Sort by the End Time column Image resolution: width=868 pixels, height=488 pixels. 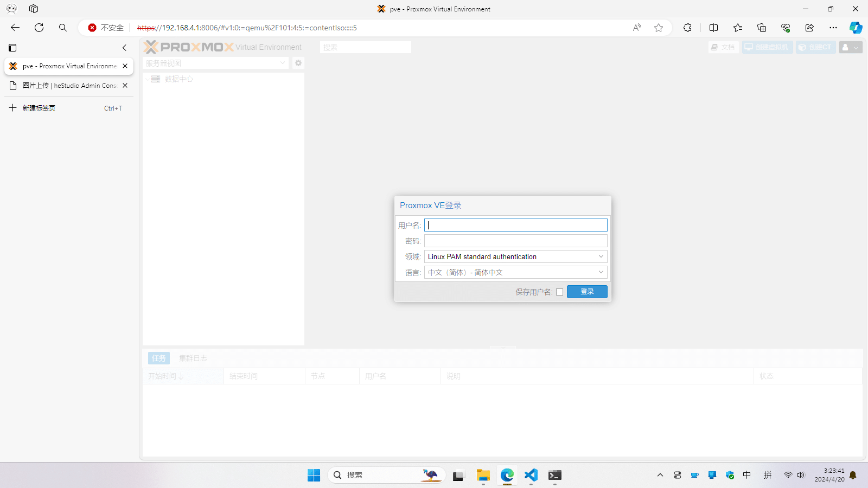(265, 376)
